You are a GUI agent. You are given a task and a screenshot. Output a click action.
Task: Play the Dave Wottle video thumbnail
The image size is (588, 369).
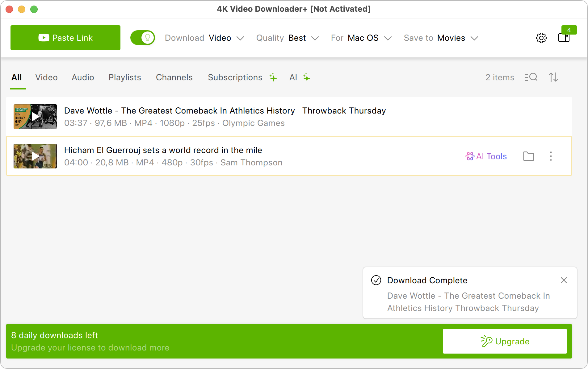point(35,117)
